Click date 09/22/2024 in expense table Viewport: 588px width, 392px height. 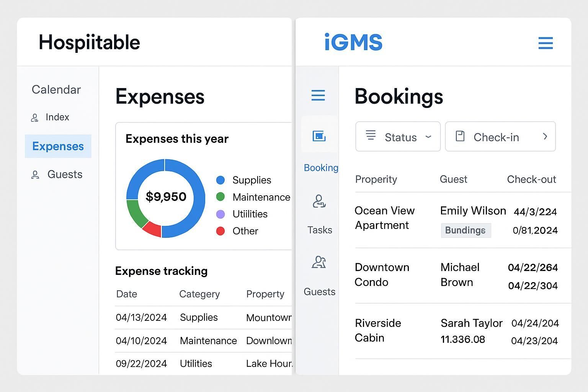(x=141, y=364)
